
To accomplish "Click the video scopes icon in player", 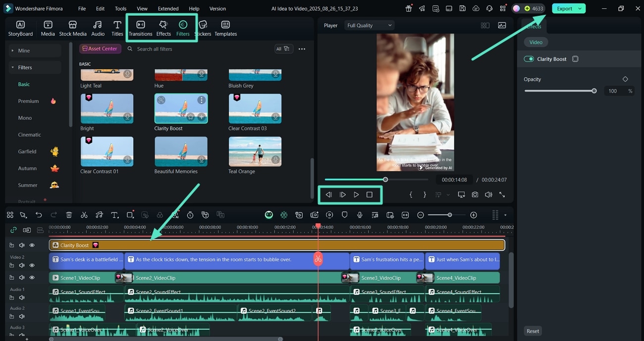I will 502,25.
